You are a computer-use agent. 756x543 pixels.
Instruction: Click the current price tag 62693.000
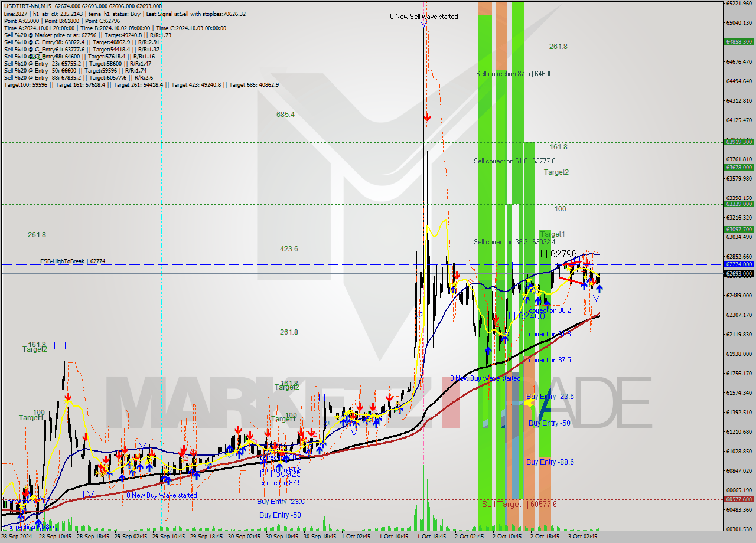tap(738, 274)
